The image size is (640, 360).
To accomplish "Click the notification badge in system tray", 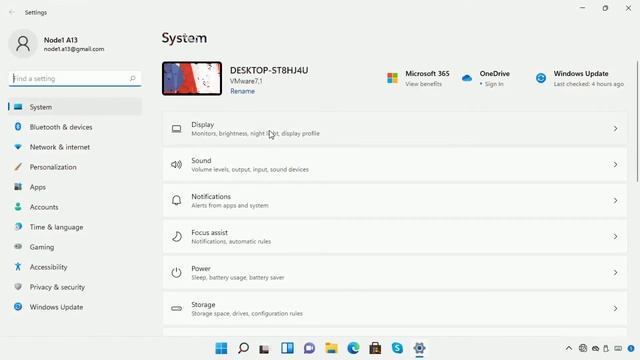I will pyautogui.click(x=631, y=349).
